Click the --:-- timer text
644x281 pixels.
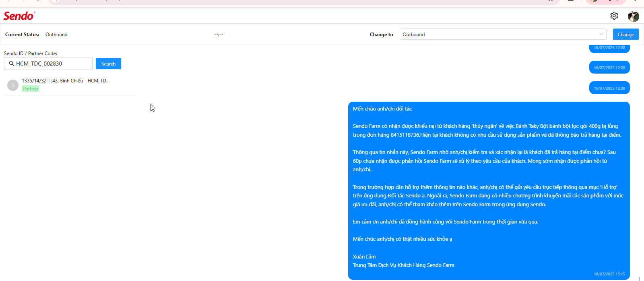(219, 35)
